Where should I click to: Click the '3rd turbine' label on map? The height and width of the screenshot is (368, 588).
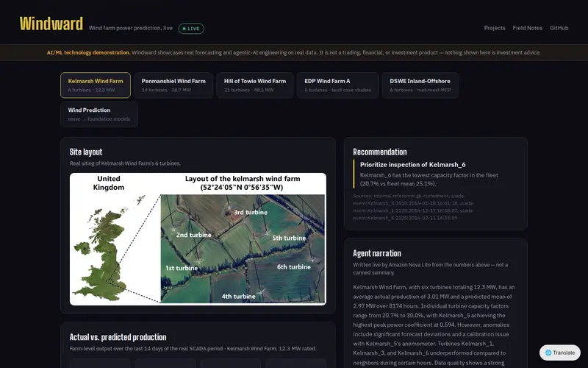(x=251, y=212)
